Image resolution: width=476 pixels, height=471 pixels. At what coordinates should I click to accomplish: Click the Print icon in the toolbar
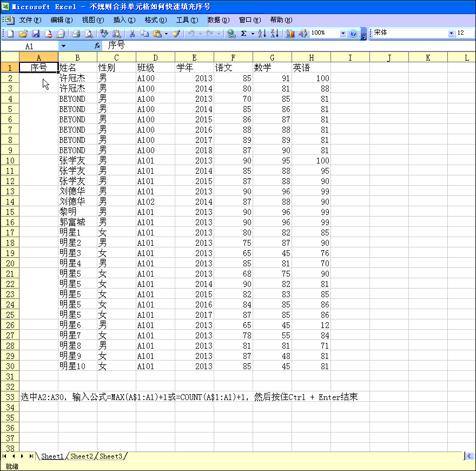tap(76, 34)
